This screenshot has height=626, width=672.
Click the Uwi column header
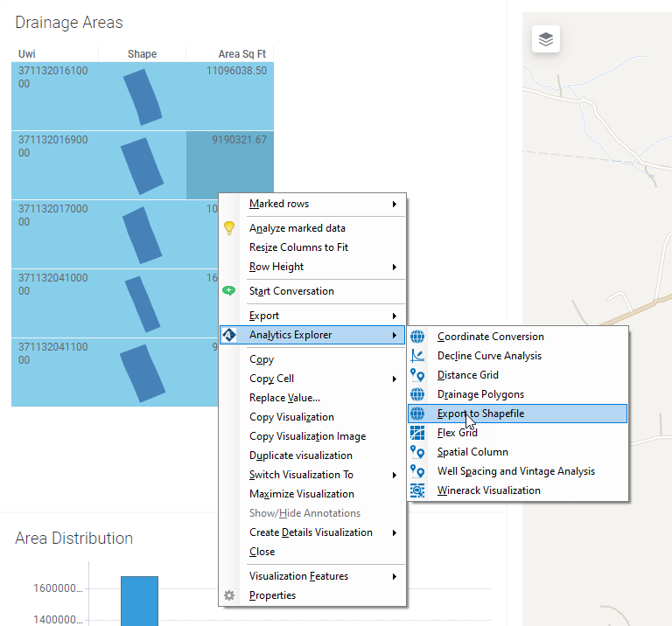(x=55, y=54)
